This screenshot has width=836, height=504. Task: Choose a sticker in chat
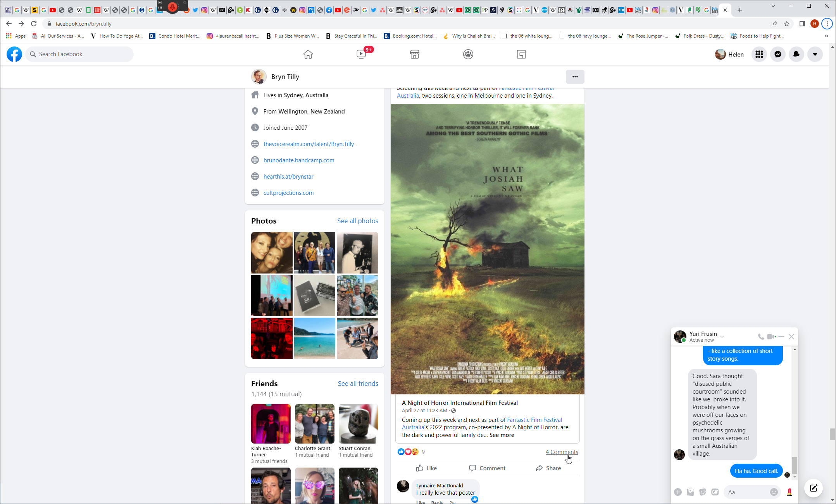pyautogui.click(x=703, y=492)
